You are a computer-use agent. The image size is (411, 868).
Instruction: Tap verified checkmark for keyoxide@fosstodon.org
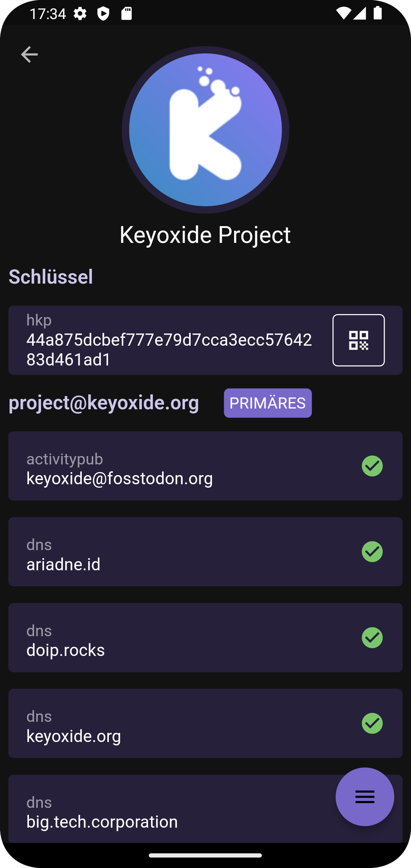372,466
